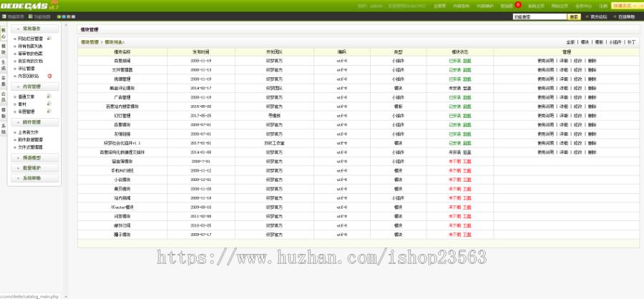The width and height of the screenshot is (644, 299).
Task: Switch to the 会员 side tab
Action: click(4, 97)
